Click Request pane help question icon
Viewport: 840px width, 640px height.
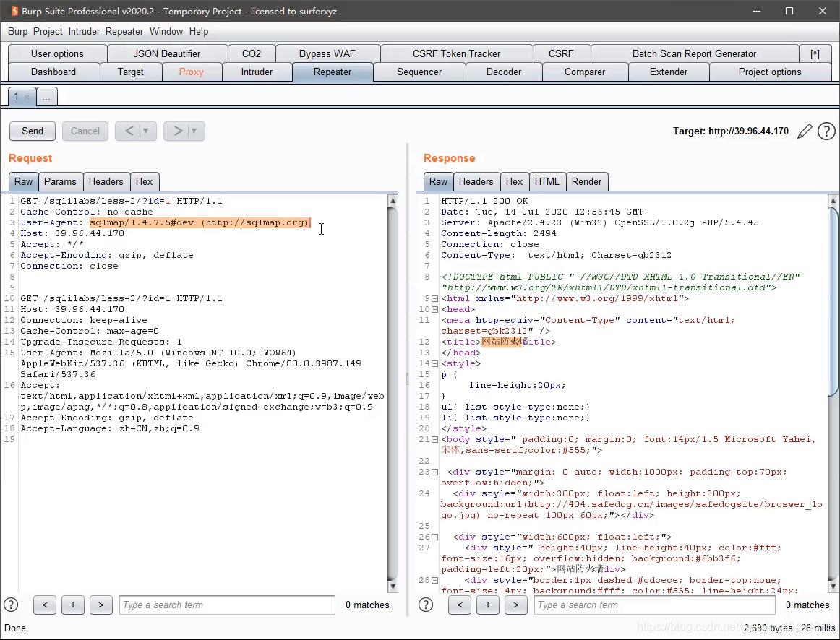[11, 605]
